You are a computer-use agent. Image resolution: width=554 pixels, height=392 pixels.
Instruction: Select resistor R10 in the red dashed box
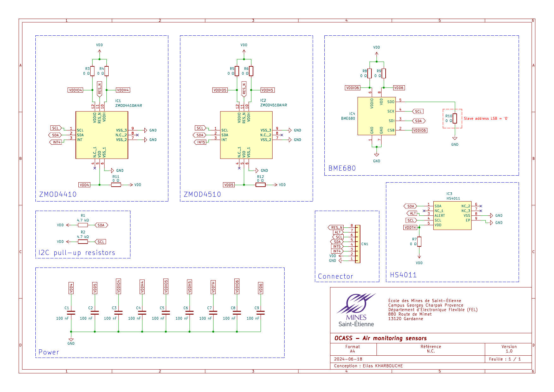click(x=455, y=118)
